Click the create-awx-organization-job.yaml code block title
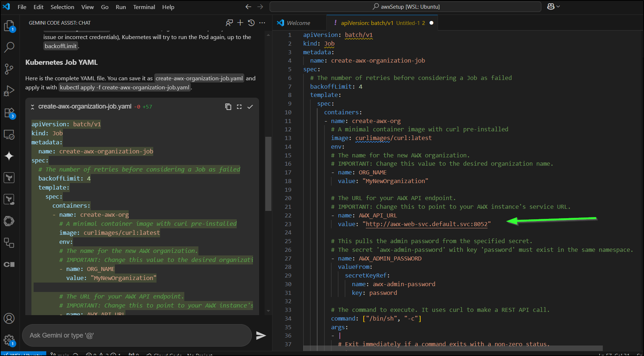The height and width of the screenshot is (356, 644). click(85, 106)
